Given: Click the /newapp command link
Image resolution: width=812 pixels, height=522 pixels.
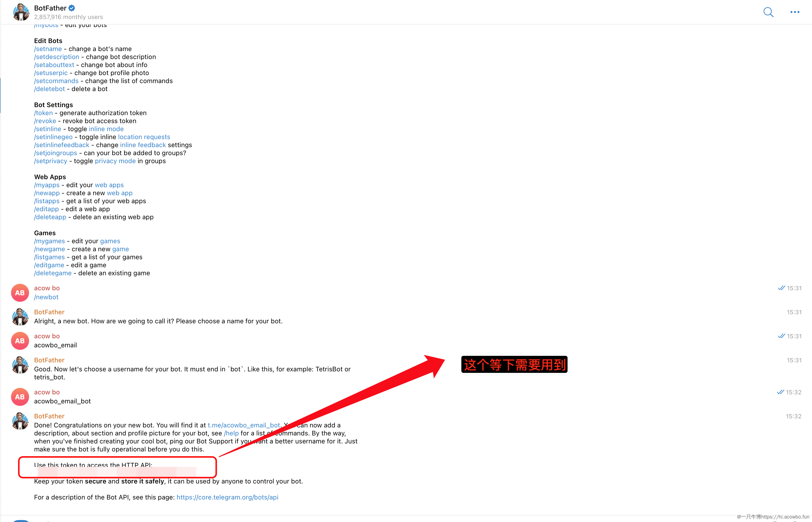Looking at the screenshot, I should (x=47, y=193).
